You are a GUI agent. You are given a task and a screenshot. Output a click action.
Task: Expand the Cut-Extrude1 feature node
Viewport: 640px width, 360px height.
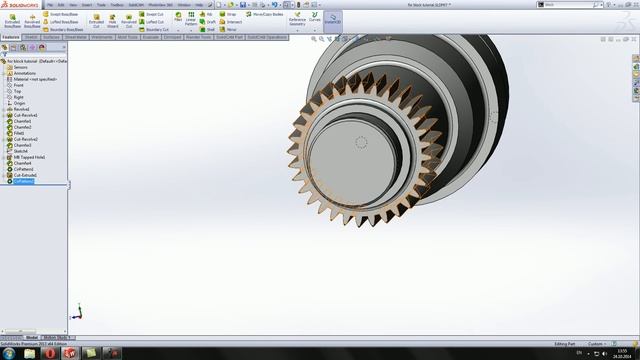(4, 175)
